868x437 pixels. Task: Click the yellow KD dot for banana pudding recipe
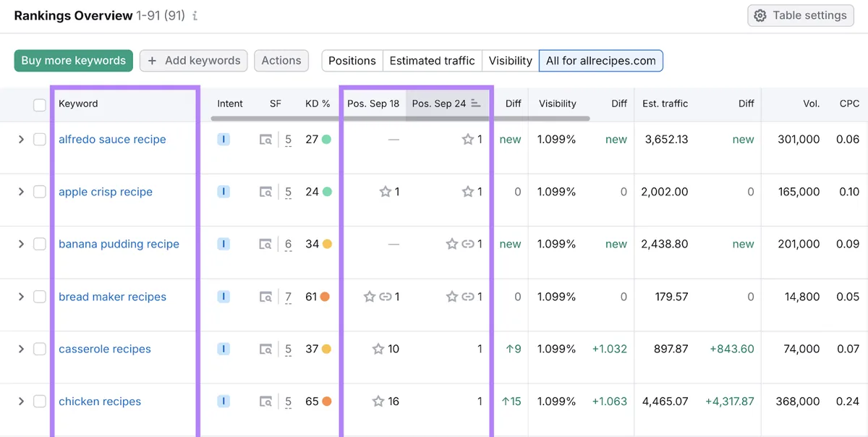[326, 245]
